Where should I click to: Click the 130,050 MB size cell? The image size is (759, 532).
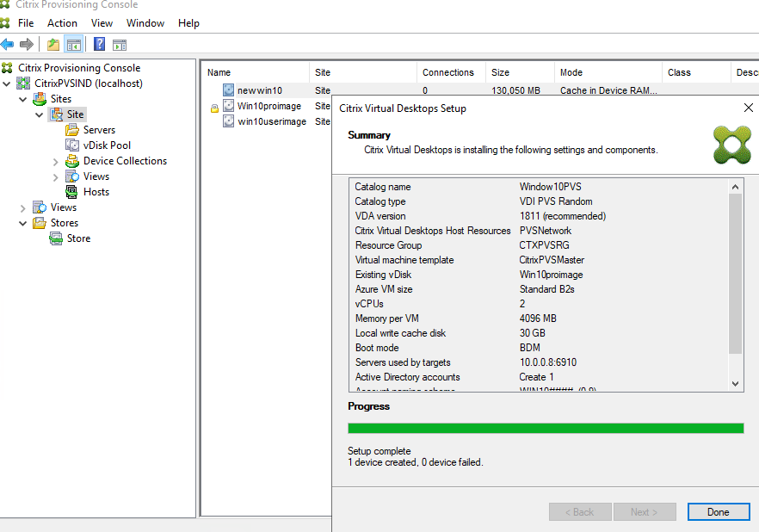pos(515,90)
